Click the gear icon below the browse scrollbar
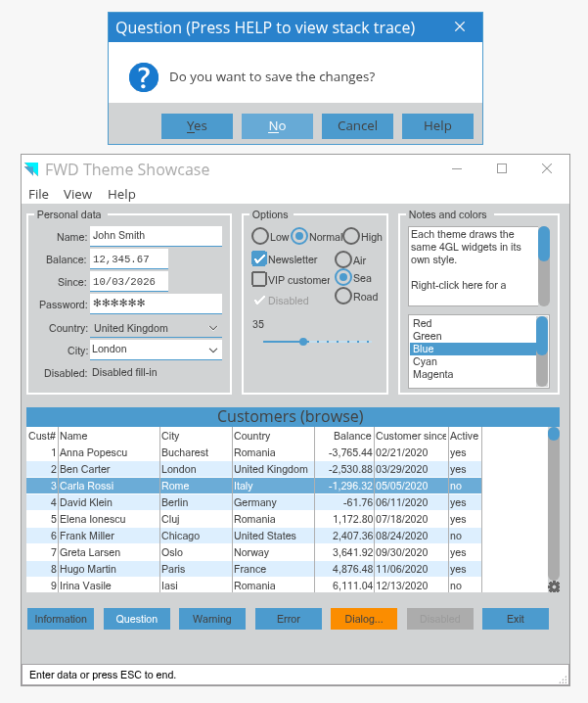This screenshot has width=588, height=703. point(554,586)
